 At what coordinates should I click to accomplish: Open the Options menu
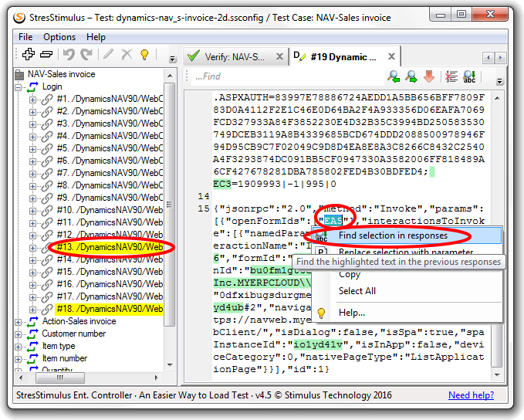59,37
